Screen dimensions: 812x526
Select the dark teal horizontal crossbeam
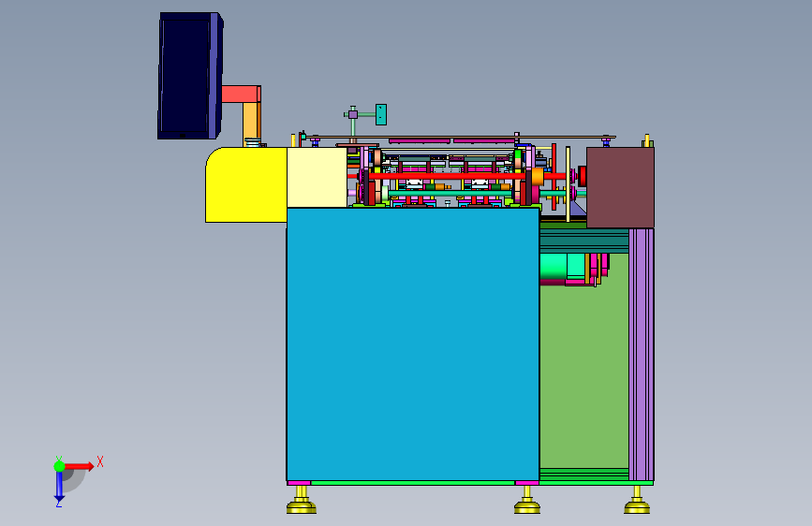(584, 241)
